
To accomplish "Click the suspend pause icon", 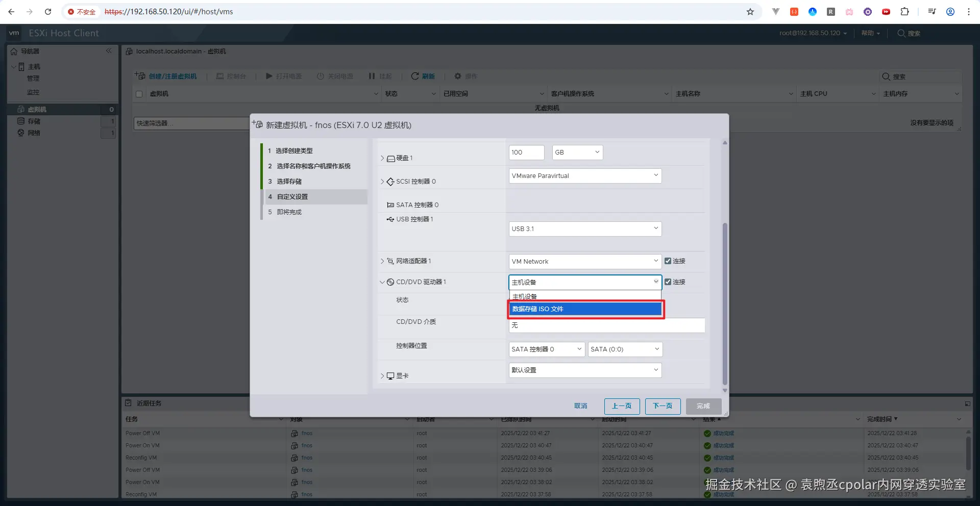I will [x=372, y=76].
